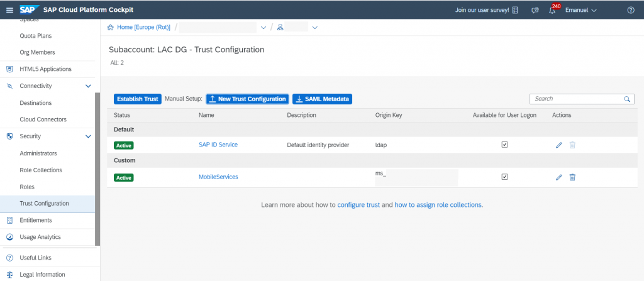
Task: Click the Home [Europe (Rot)] breadcrumb
Action: click(144, 28)
